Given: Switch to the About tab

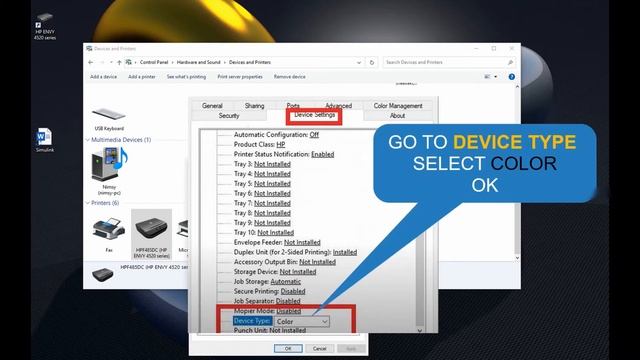Looking at the screenshot, I should pyautogui.click(x=397, y=116).
